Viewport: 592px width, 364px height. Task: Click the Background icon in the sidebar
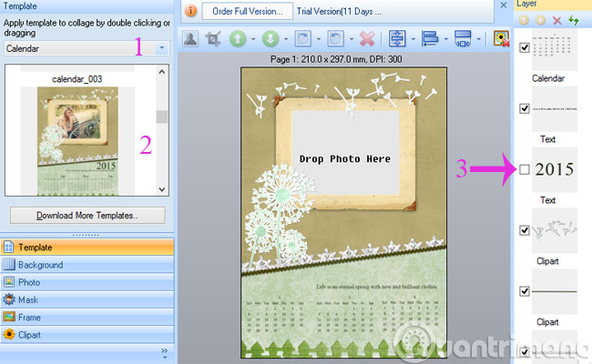pos(9,265)
